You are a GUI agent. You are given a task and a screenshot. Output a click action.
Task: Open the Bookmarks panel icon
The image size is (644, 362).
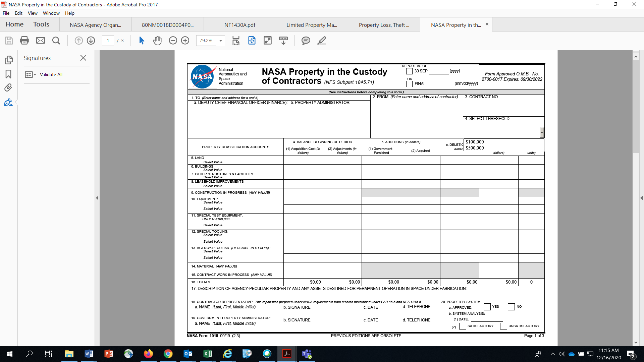pos(8,74)
